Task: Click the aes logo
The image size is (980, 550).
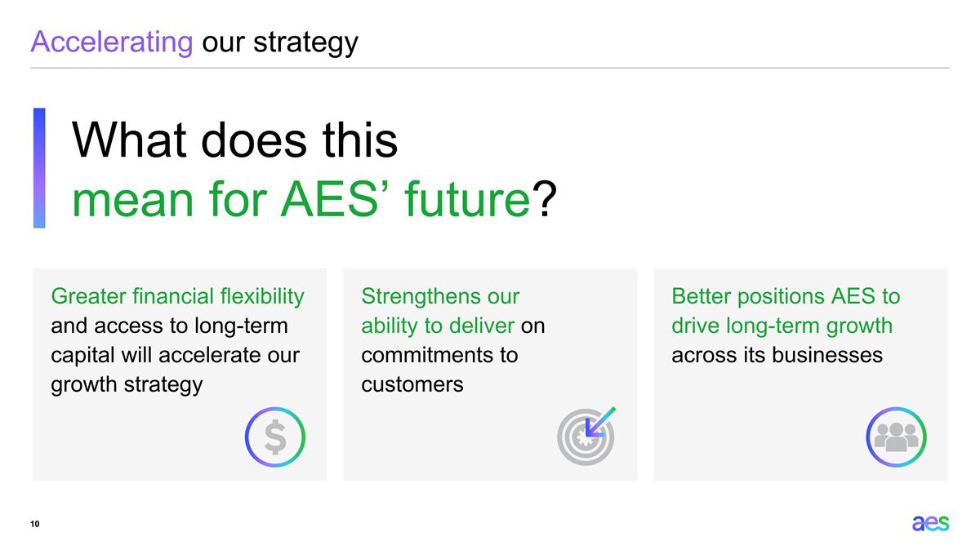Action: [930, 523]
